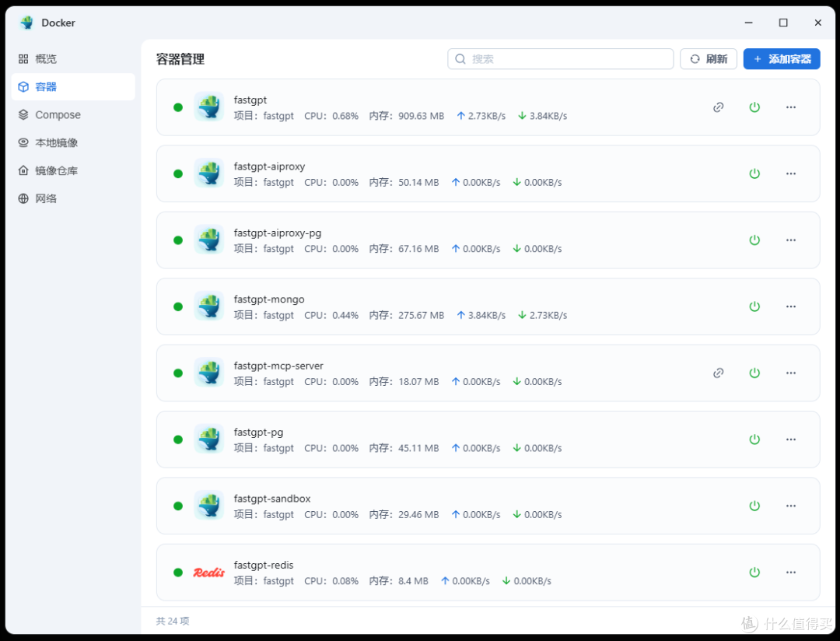
Task: Toggle power for fastgpt container
Action: tap(754, 107)
